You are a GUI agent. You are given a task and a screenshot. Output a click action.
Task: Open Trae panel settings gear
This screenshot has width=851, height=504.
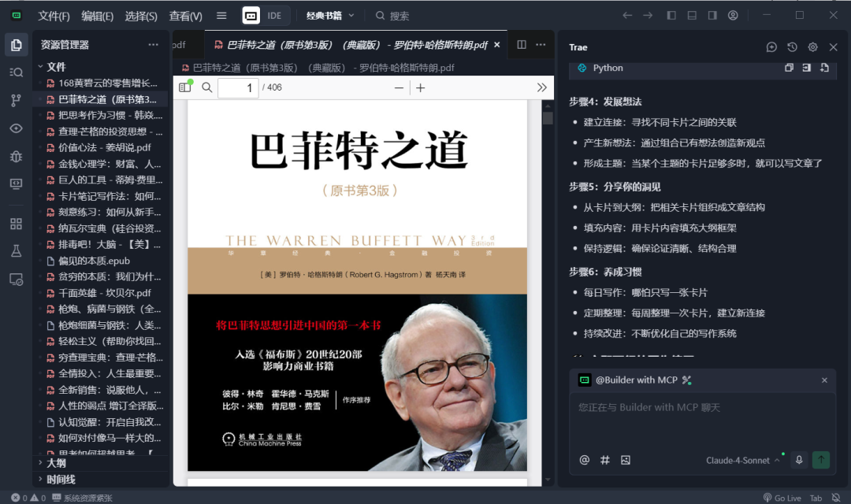[x=812, y=47]
